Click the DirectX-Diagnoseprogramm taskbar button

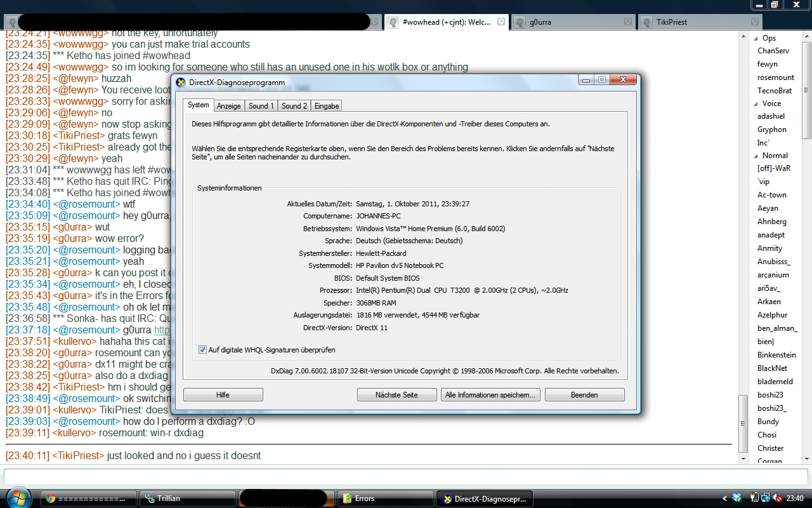click(485, 498)
